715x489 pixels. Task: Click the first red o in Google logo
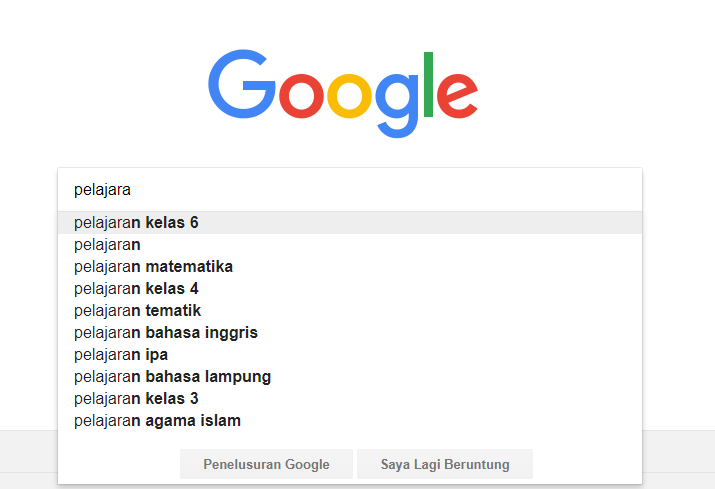click(x=301, y=95)
